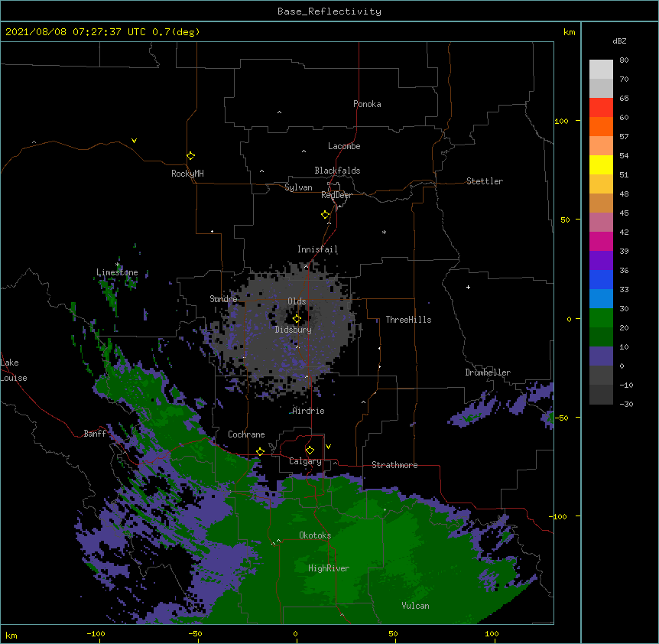Click the HighRiver label
The width and height of the screenshot is (659, 644).
(x=329, y=568)
